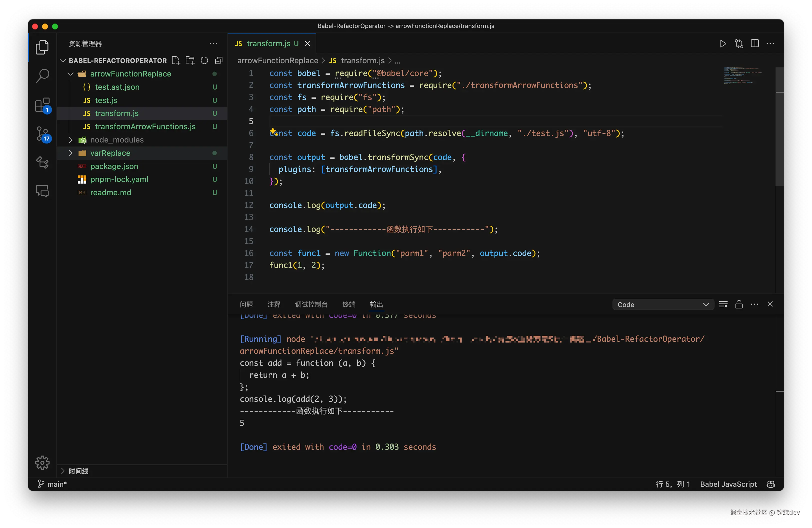The height and width of the screenshot is (528, 812).
Task: Click New File icon in explorer header
Action: click(176, 61)
